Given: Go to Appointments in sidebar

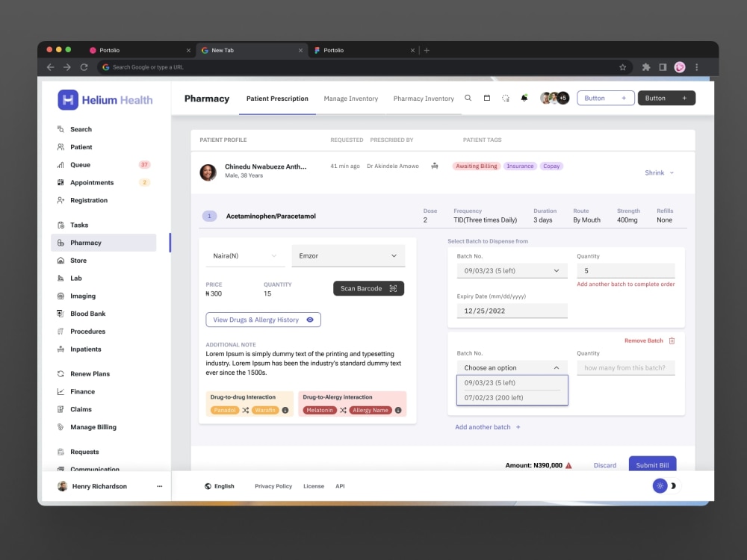Looking at the screenshot, I should [103, 182].
